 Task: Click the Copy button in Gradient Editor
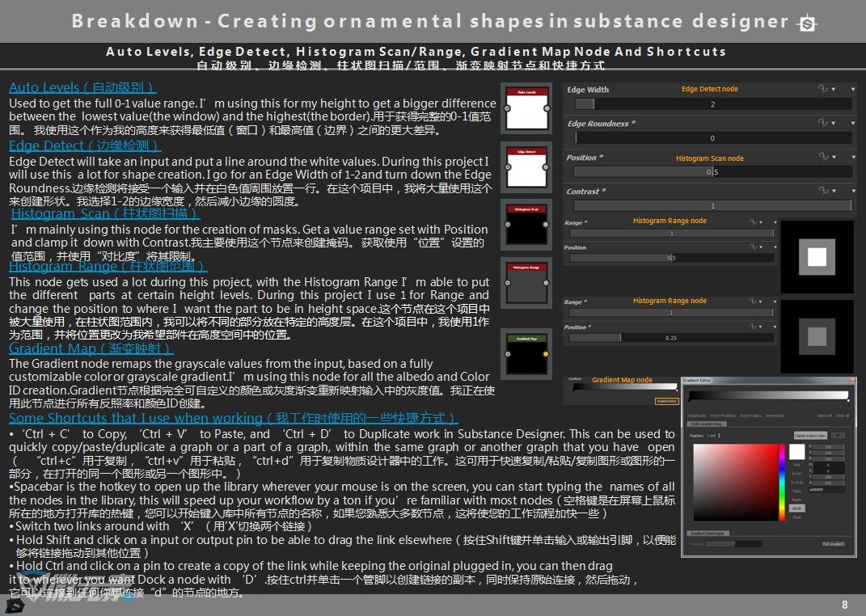[797, 491]
